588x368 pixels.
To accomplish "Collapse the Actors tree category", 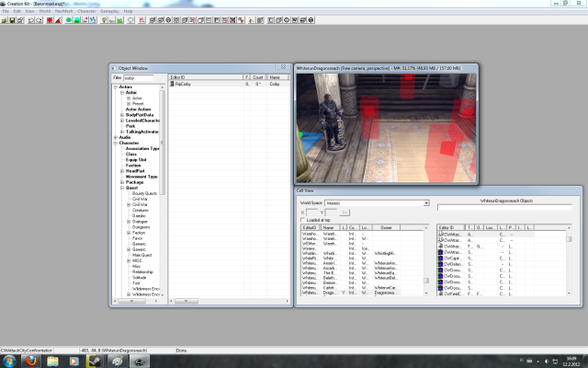I will point(116,87).
